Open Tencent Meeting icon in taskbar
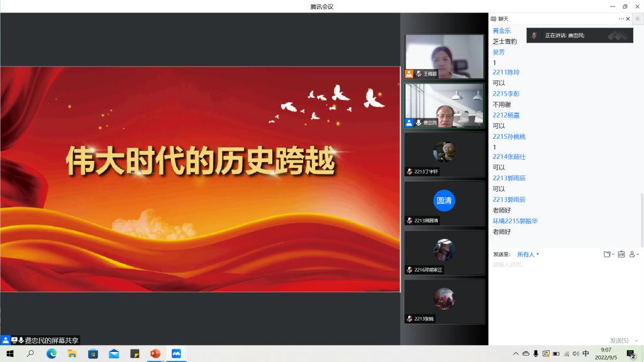This screenshot has height=362, width=644. 176,354
